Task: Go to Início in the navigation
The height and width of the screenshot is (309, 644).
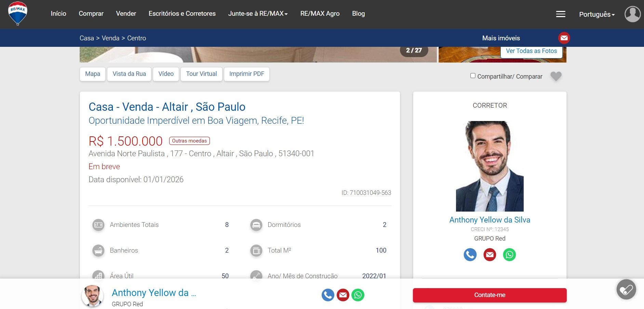Action: tap(58, 14)
